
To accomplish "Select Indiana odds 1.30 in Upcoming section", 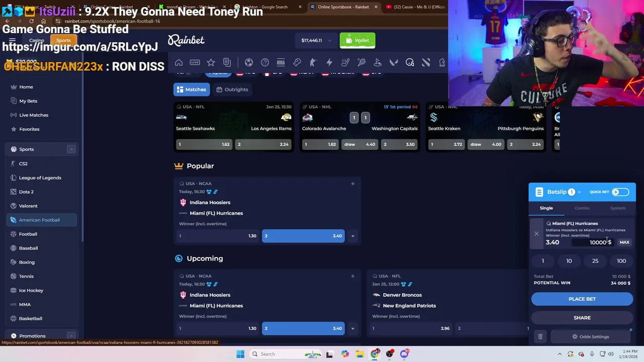I will pyautogui.click(x=218, y=328).
